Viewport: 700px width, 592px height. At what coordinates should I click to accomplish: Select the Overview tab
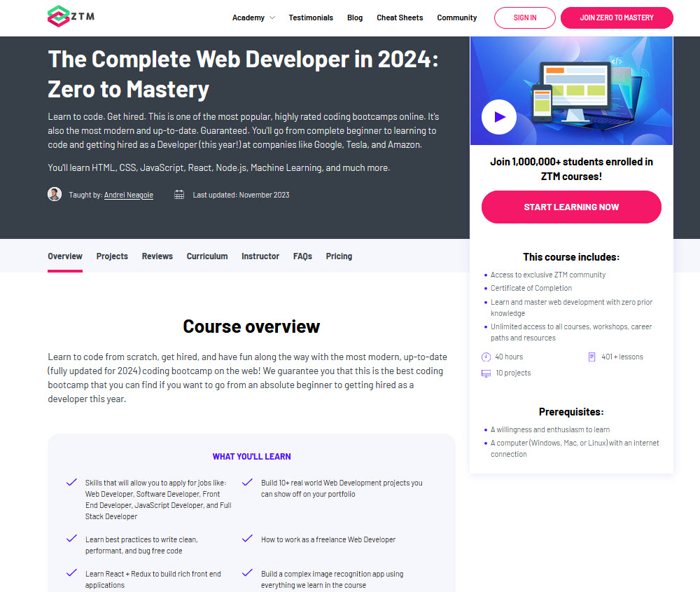(x=65, y=256)
